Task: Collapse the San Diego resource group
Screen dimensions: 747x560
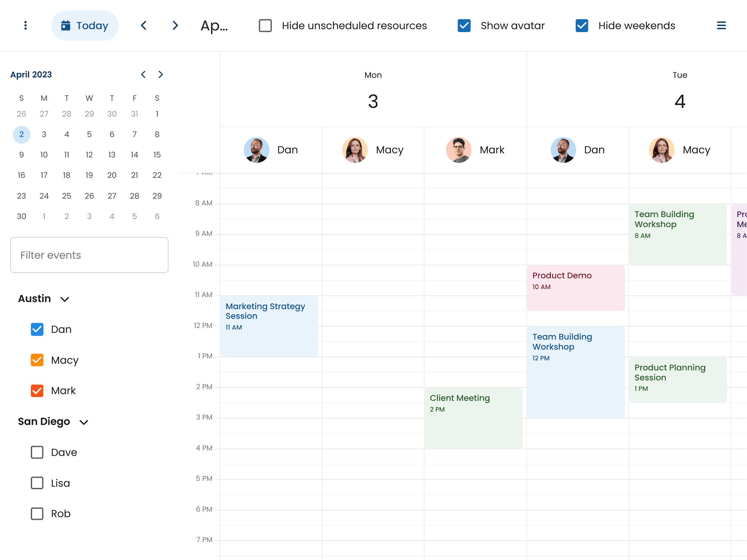Action: click(x=84, y=422)
